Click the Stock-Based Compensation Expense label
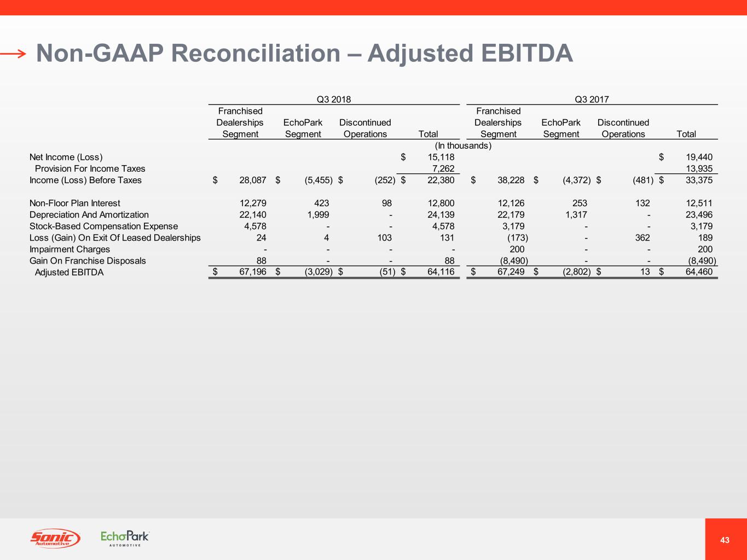747x560 pixels. pyautogui.click(x=103, y=226)
